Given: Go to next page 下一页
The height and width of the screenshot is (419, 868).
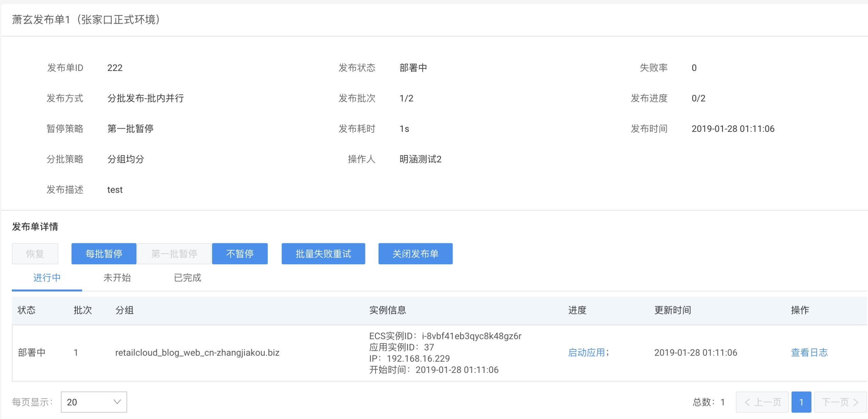Looking at the screenshot, I should [x=840, y=402].
